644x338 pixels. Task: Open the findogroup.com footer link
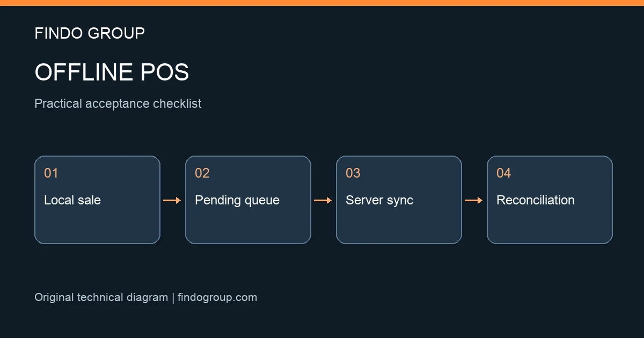coord(217,297)
